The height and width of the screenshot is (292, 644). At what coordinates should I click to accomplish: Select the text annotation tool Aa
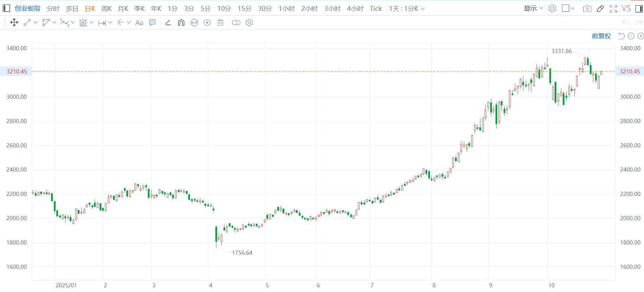coord(139,23)
